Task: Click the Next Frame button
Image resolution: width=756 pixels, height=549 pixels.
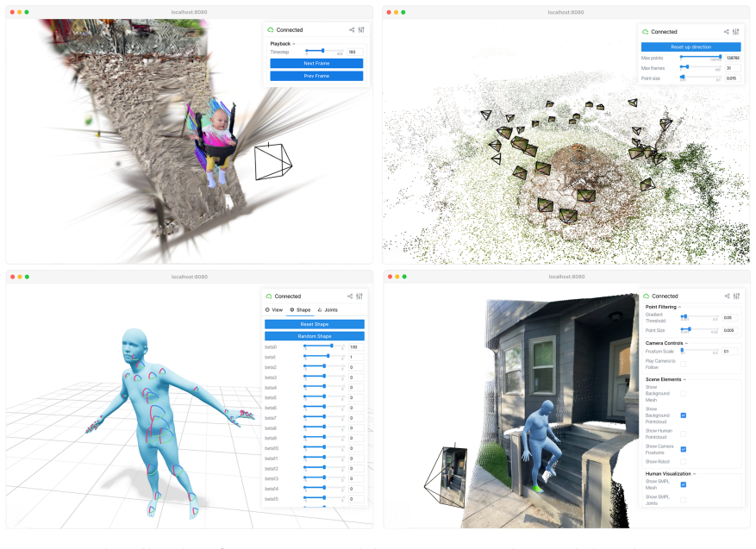Action: (x=316, y=63)
